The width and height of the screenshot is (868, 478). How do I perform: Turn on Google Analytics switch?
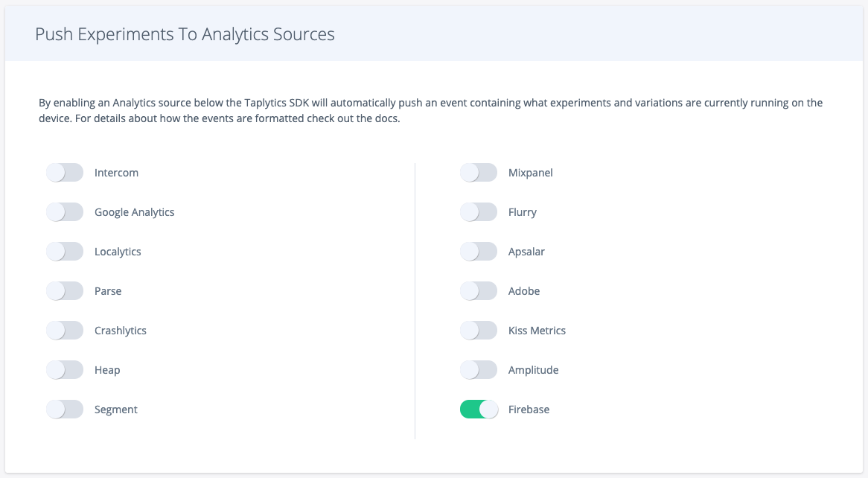[x=65, y=211]
